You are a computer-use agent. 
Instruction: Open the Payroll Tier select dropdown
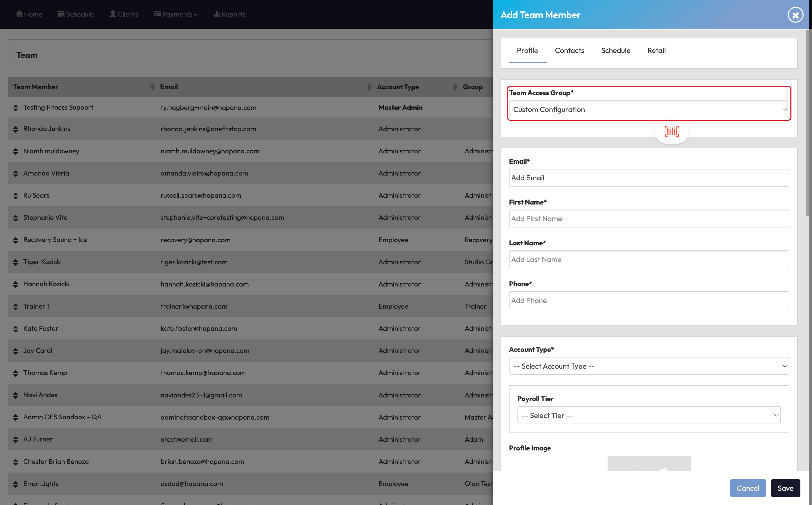coord(648,415)
